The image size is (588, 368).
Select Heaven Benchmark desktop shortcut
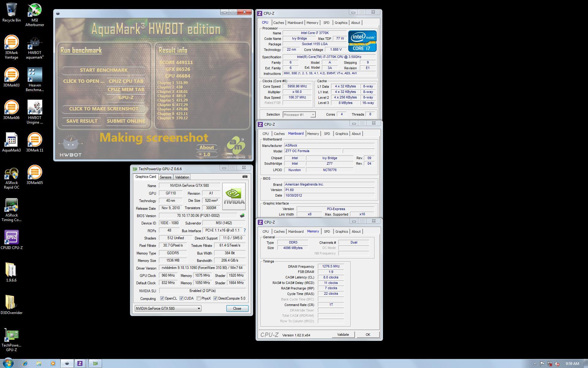(35, 80)
